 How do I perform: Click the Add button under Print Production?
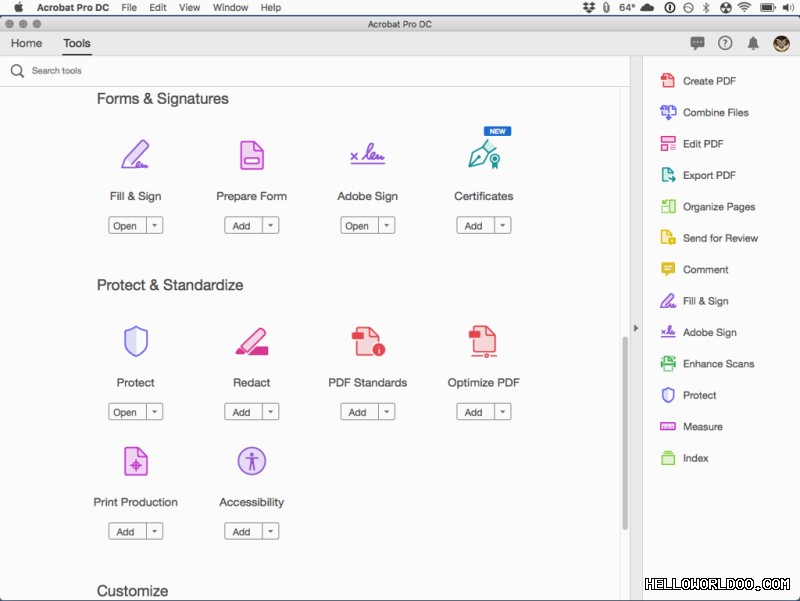[128, 531]
